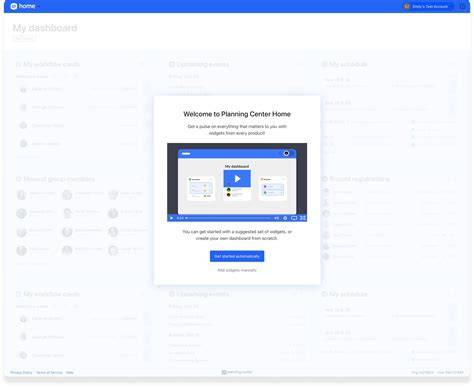474x387 pixels.
Task: Click the Home app logo in header
Action: [x=23, y=6]
